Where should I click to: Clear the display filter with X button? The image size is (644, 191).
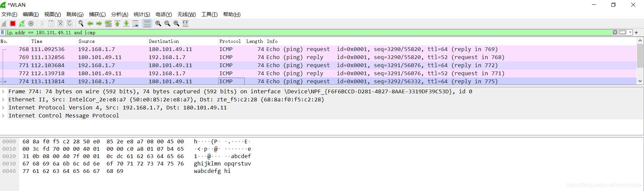point(615,33)
